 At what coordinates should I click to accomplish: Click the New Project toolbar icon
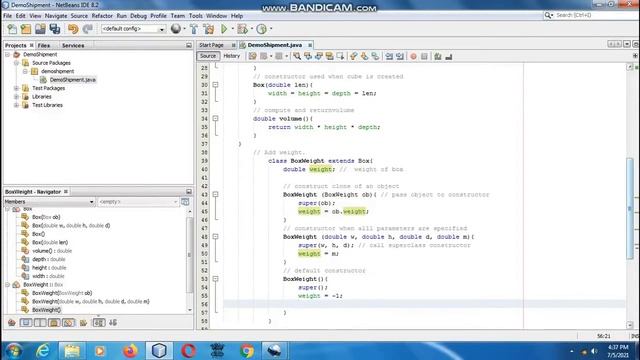pyautogui.click(x=26, y=29)
